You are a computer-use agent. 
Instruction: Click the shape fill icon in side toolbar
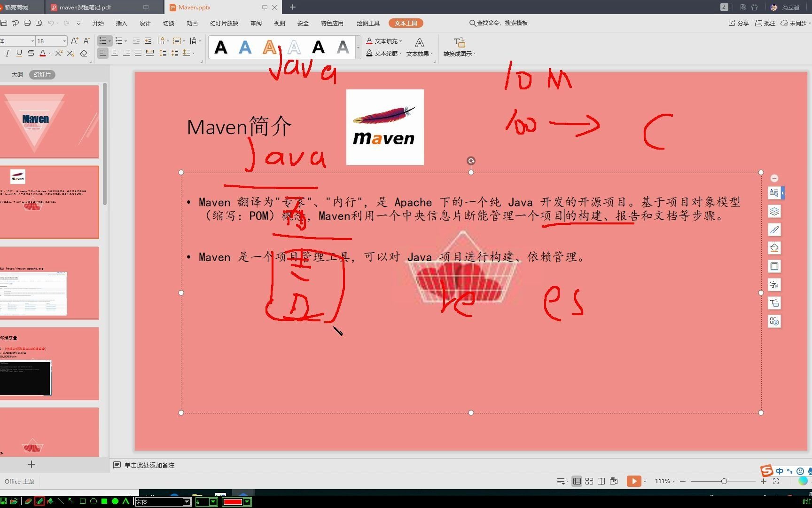[774, 248]
